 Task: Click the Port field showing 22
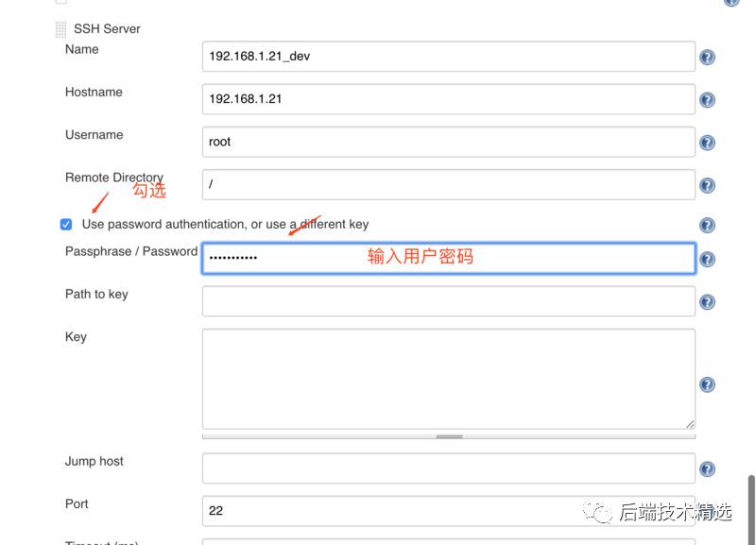(x=448, y=511)
